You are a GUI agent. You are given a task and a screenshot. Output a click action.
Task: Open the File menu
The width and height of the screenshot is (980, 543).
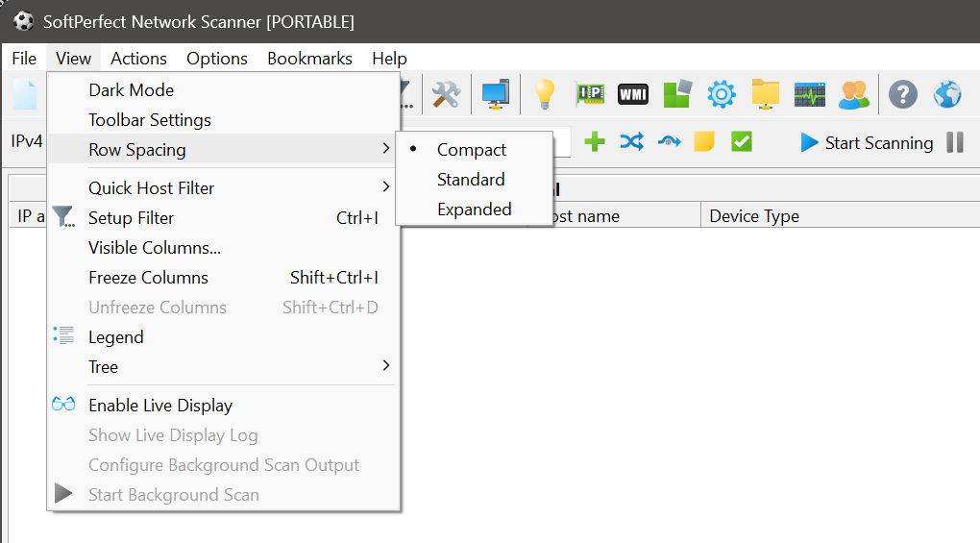click(24, 58)
